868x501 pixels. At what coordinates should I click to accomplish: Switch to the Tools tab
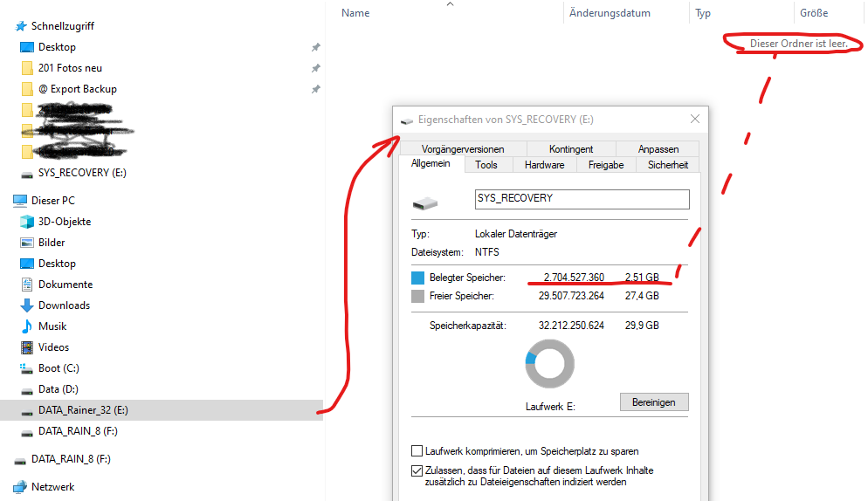pos(486,165)
